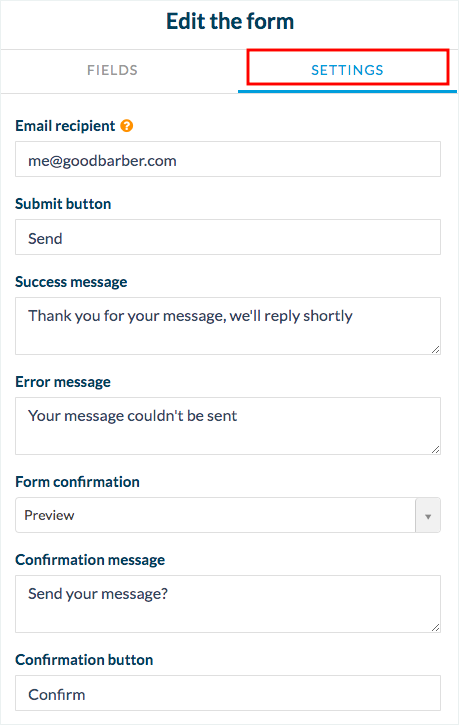Click the "Submit button" label text
Image resolution: width=459 pixels, height=725 pixels.
click(63, 204)
